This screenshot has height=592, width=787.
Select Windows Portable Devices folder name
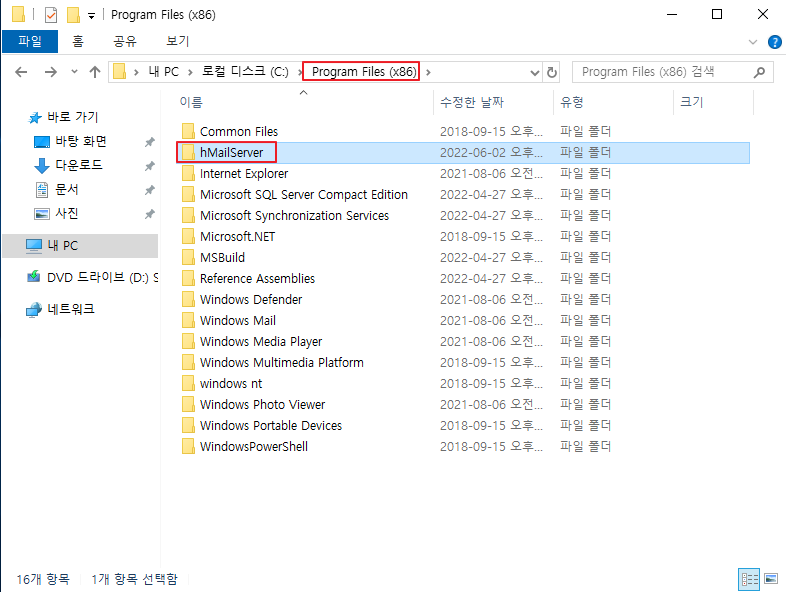coord(271,426)
